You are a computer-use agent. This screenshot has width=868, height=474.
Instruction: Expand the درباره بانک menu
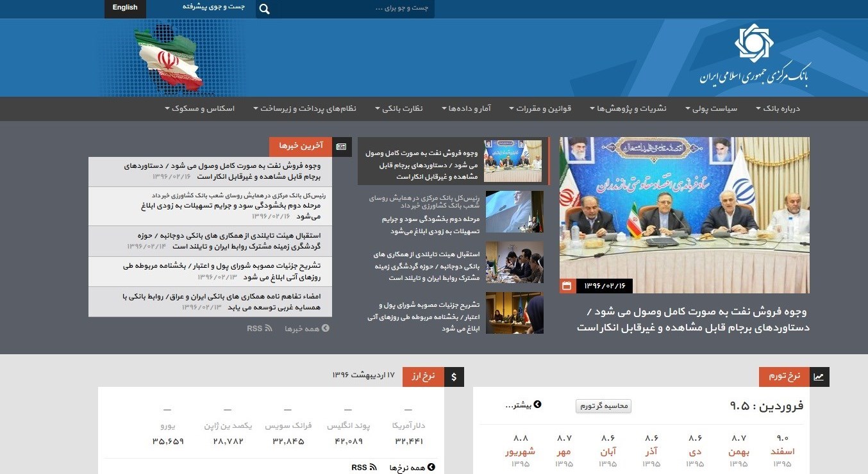point(778,109)
